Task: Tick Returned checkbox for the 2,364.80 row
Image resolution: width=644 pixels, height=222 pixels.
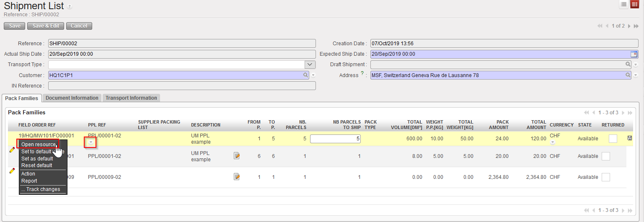Action: coord(605,177)
